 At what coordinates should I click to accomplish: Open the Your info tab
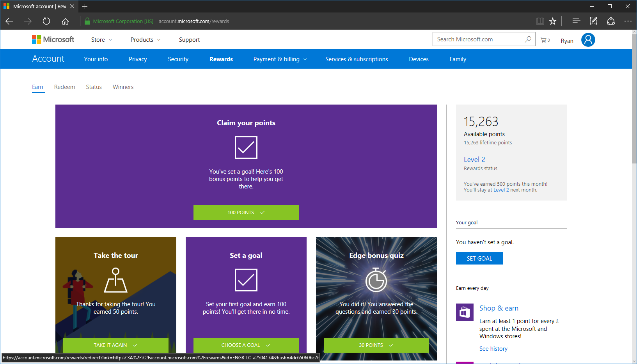[96, 59]
